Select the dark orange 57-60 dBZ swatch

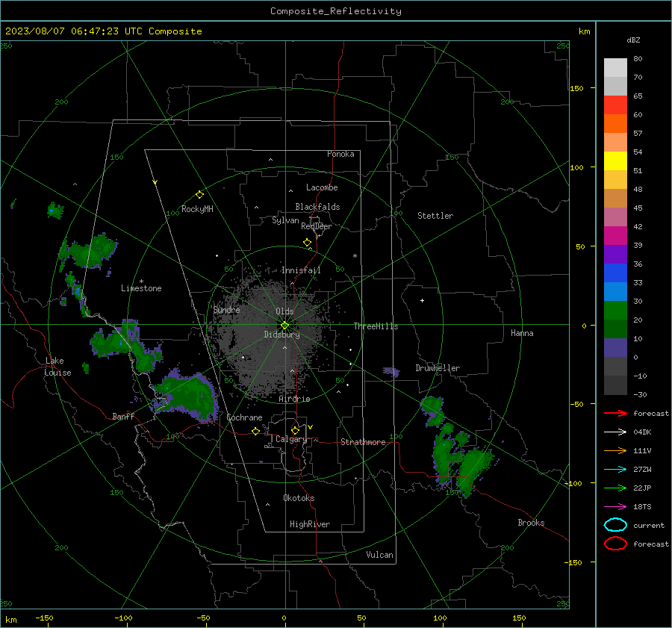pyautogui.click(x=615, y=123)
